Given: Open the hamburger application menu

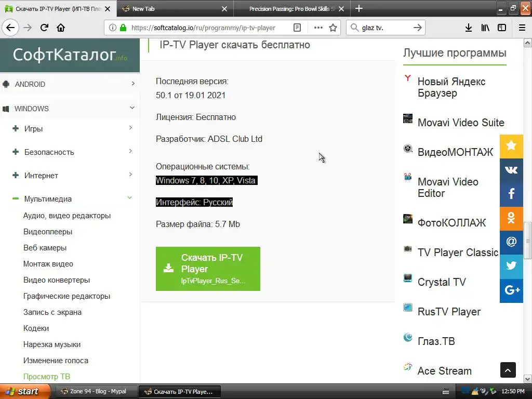Looking at the screenshot, I should 522,28.
